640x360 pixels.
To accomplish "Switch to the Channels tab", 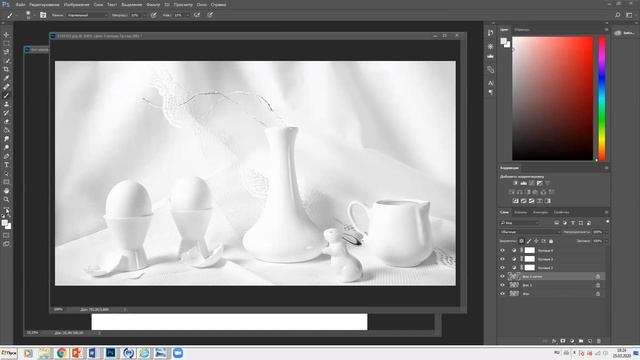I will point(520,212).
